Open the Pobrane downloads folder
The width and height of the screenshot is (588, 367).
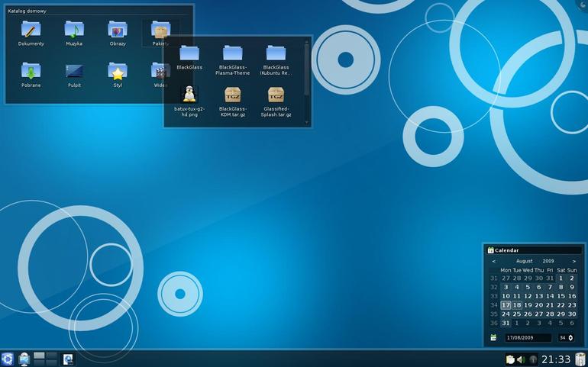click(x=31, y=75)
